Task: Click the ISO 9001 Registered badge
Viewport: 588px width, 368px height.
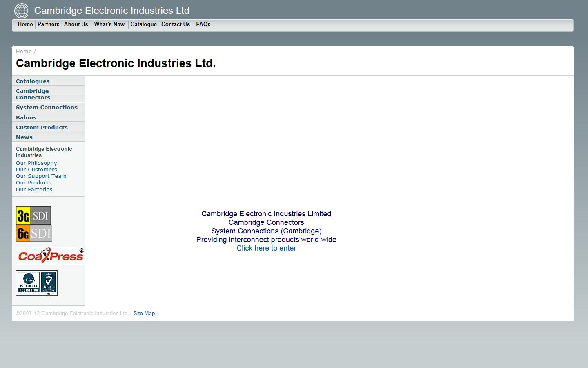Action: (28, 283)
